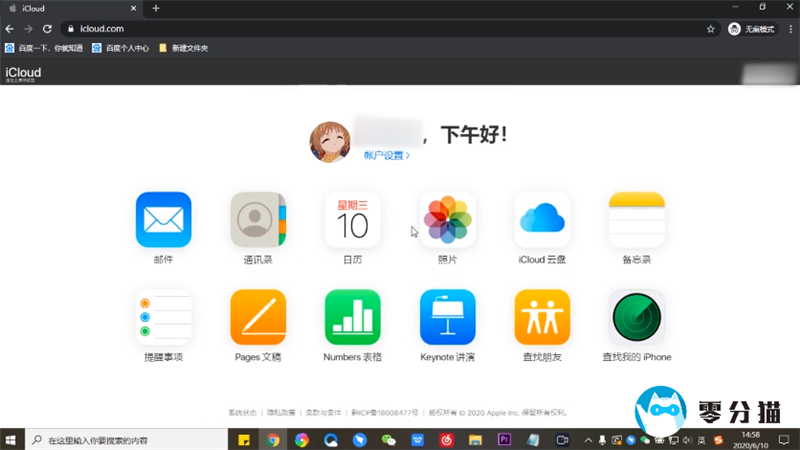This screenshot has width=800, height=450.
Task: Open Find My iPhone (查找我的 iPhone)
Action: 636,317
